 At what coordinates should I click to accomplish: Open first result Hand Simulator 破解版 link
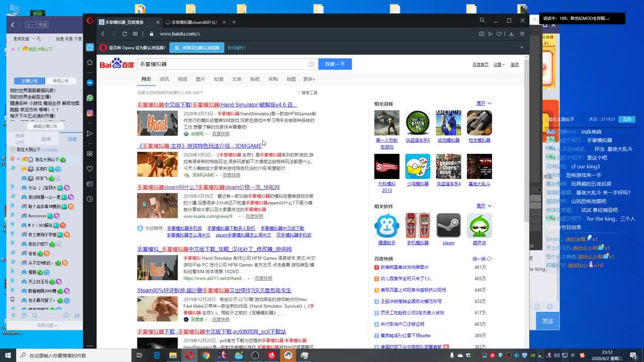coord(217,105)
